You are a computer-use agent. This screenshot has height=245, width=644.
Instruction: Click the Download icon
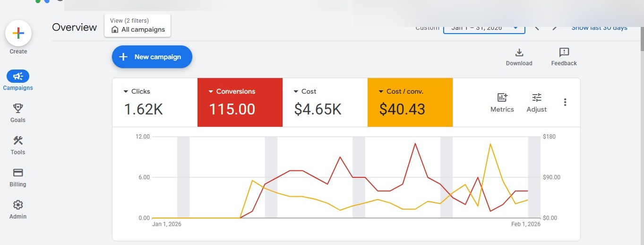pyautogui.click(x=519, y=52)
